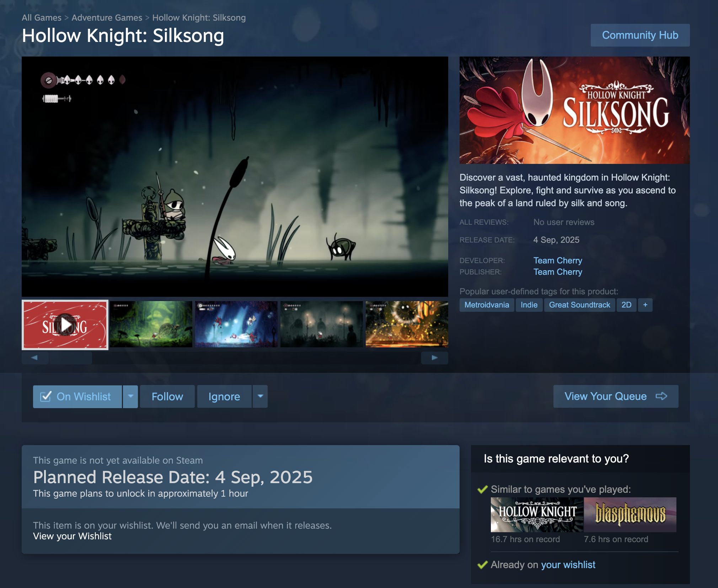Screen dimensions: 718x588
Task: Open the Blasphemous game capsule
Action: (630, 514)
